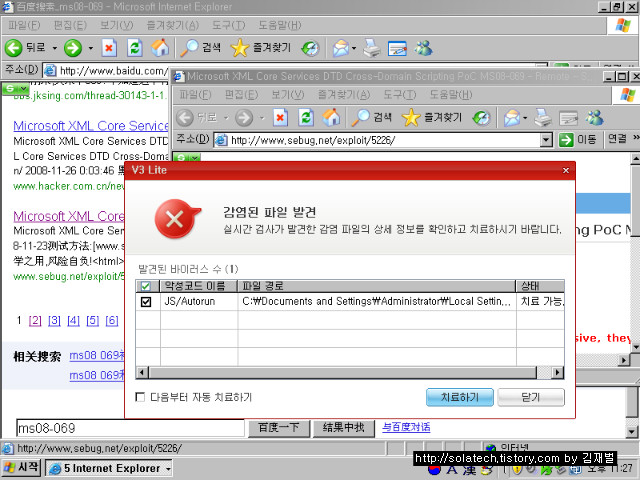Go to results page [6]
This screenshot has width=640, height=480.
point(112,321)
